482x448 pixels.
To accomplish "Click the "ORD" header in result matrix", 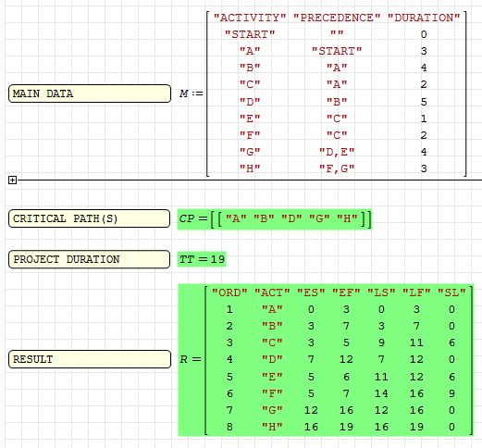I will coord(229,292).
